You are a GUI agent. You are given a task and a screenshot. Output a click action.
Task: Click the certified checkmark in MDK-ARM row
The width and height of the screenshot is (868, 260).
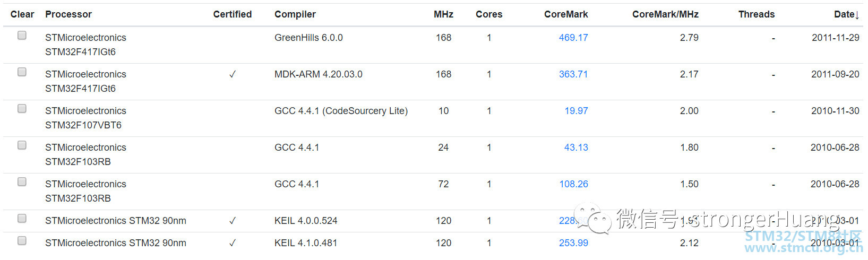click(x=233, y=74)
